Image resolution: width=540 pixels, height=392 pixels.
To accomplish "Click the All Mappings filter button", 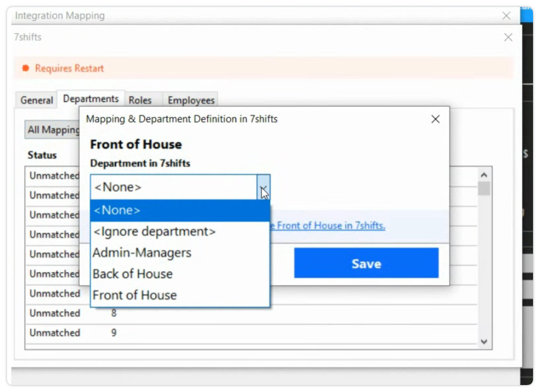I will [x=52, y=130].
